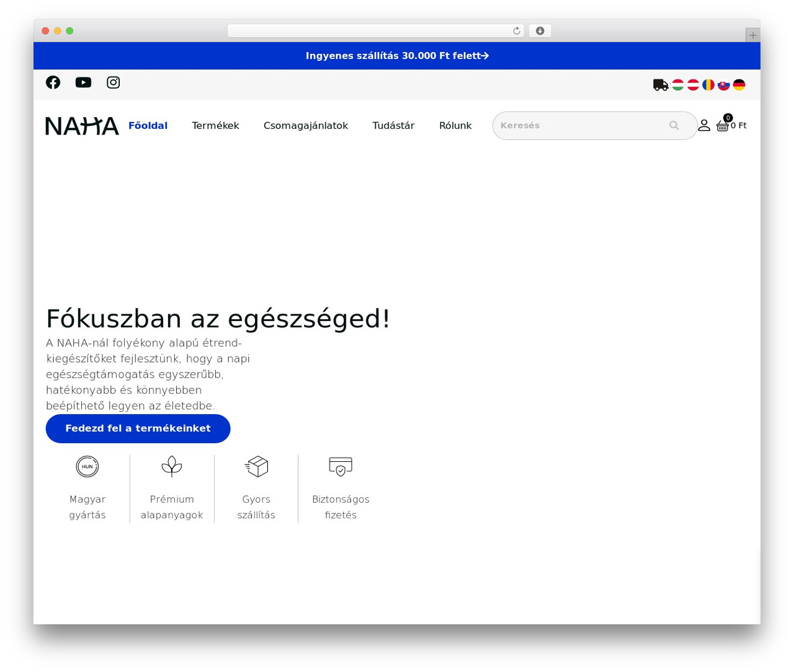Click the delivery truck icon
Screen dimensions: 794x672
[661, 85]
